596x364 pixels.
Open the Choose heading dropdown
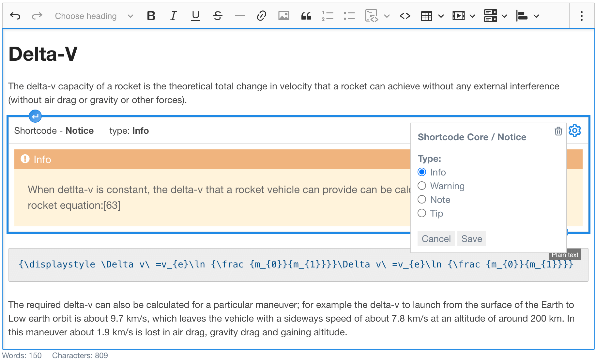(x=94, y=16)
